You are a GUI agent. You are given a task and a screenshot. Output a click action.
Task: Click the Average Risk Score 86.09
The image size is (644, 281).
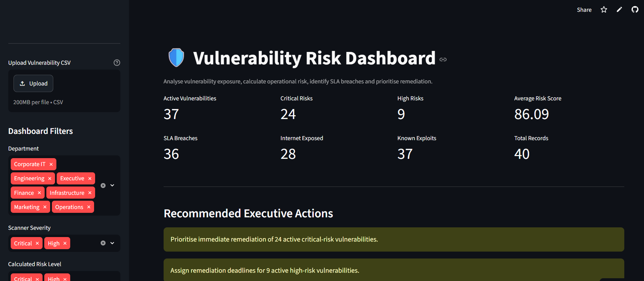click(532, 114)
